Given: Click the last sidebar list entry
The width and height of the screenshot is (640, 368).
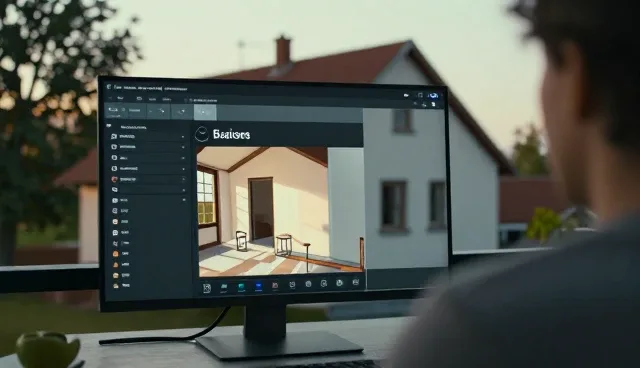Looking at the screenshot, I should pyautogui.click(x=121, y=286).
